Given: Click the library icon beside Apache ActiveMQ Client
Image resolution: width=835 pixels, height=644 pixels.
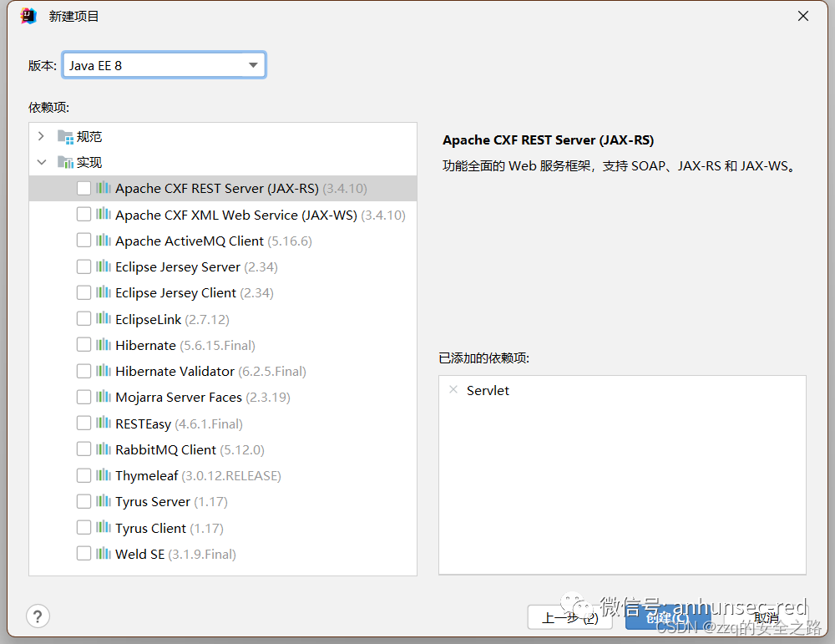Looking at the screenshot, I should point(104,241).
